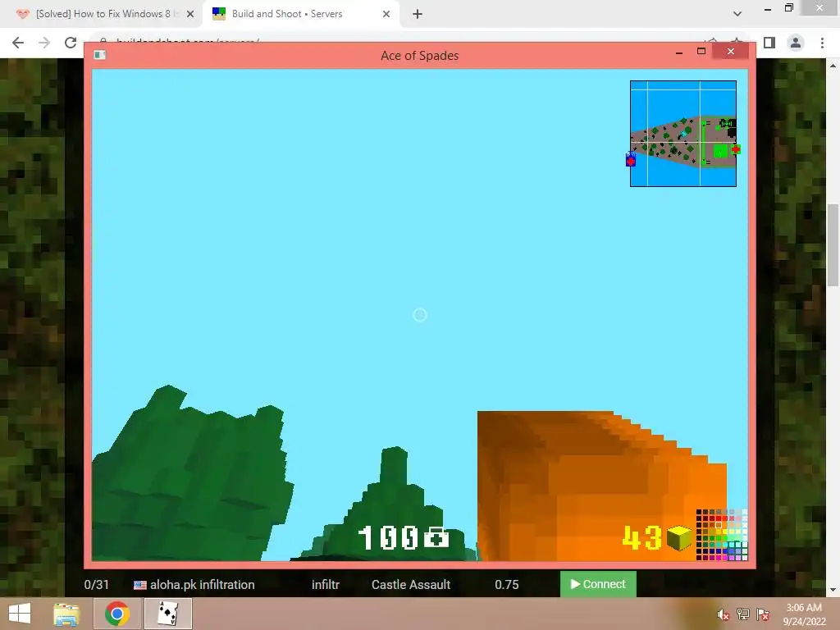Click the '100' health value
The image size is (840, 630).
tap(388, 537)
